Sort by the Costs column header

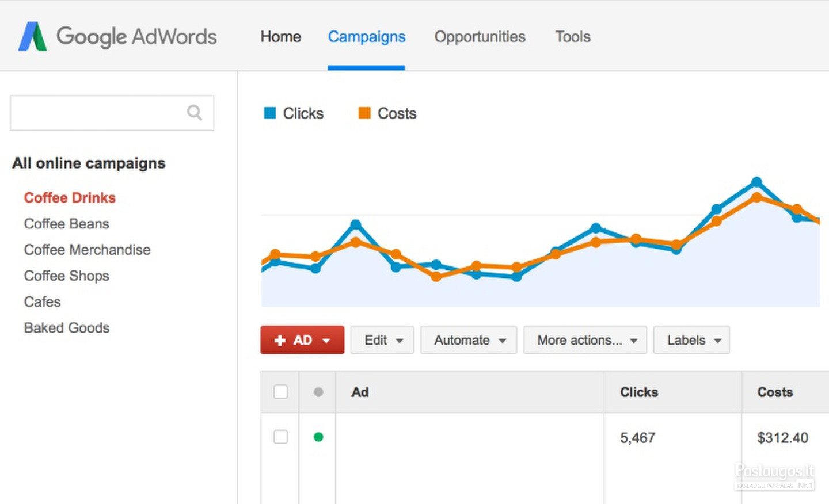pyautogui.click(x=775, y=392)
